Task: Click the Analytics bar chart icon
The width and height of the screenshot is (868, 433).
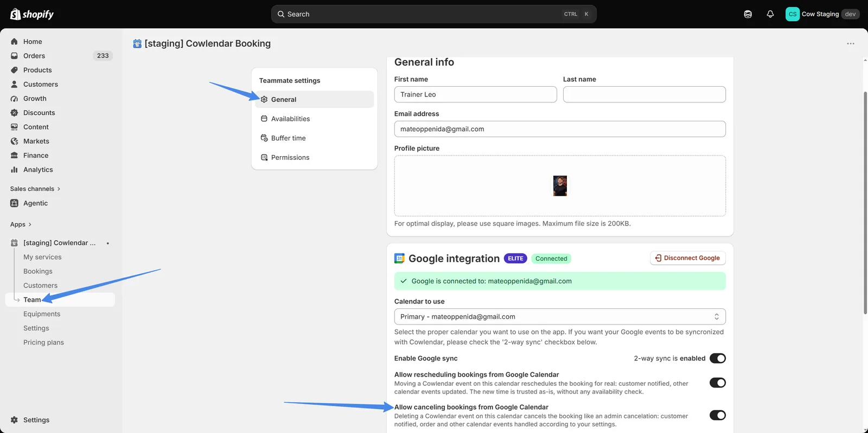Action: 15,170
